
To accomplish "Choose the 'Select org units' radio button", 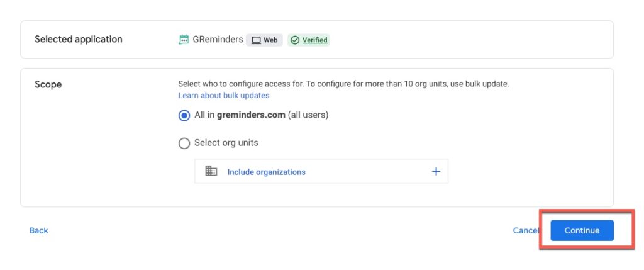I will tap(184, 143).
